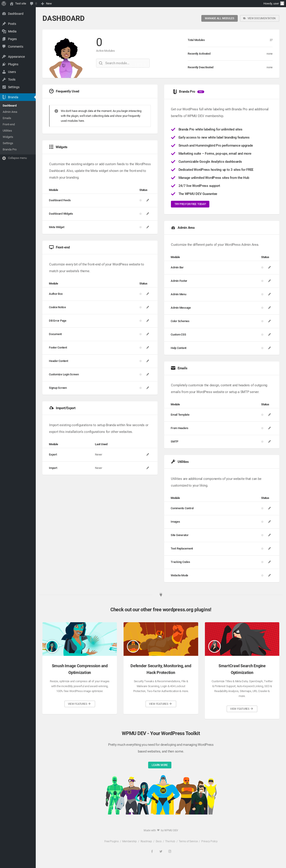
Task: Click the Instagram icon in footer
Action: tap(170, 851)
